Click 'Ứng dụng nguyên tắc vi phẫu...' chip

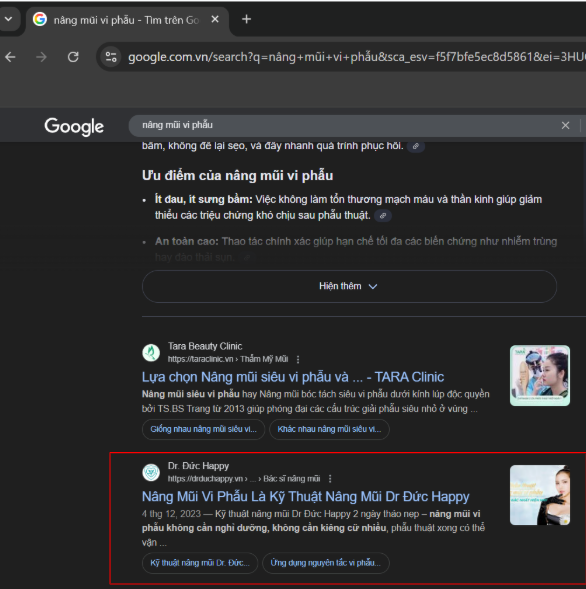tap(325, 563)
